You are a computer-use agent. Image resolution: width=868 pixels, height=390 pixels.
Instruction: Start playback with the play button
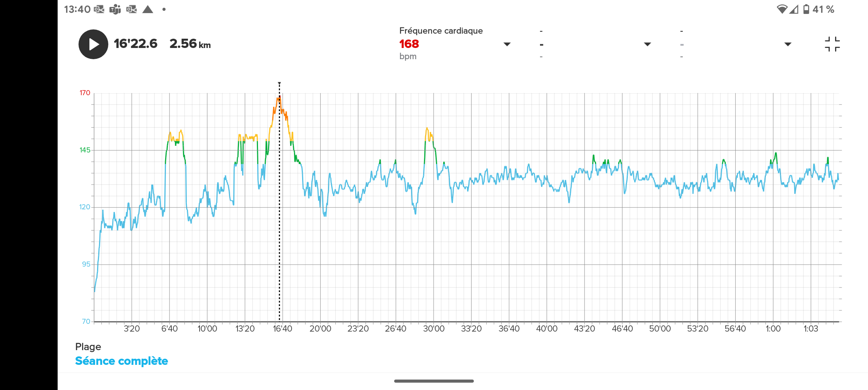93,44
